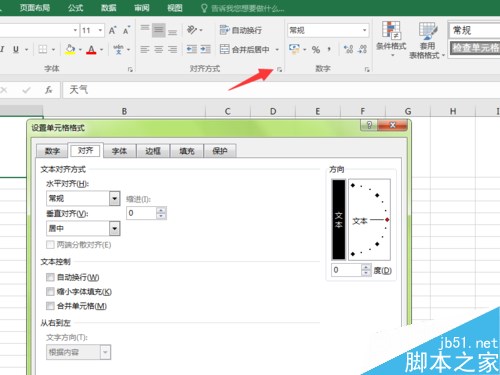
Task: Expand the fill color dropdown arrow
Action: point(80,50)
